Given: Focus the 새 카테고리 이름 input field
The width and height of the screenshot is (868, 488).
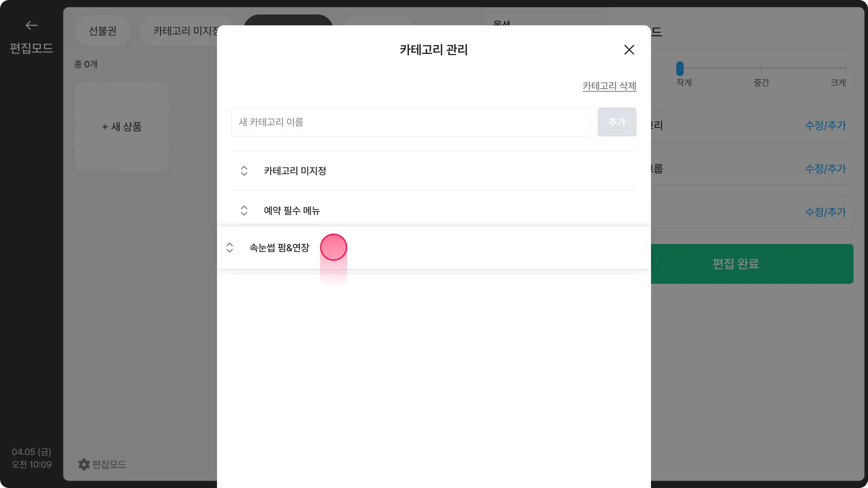Looking at the screenshot, I should click(411, 122).
